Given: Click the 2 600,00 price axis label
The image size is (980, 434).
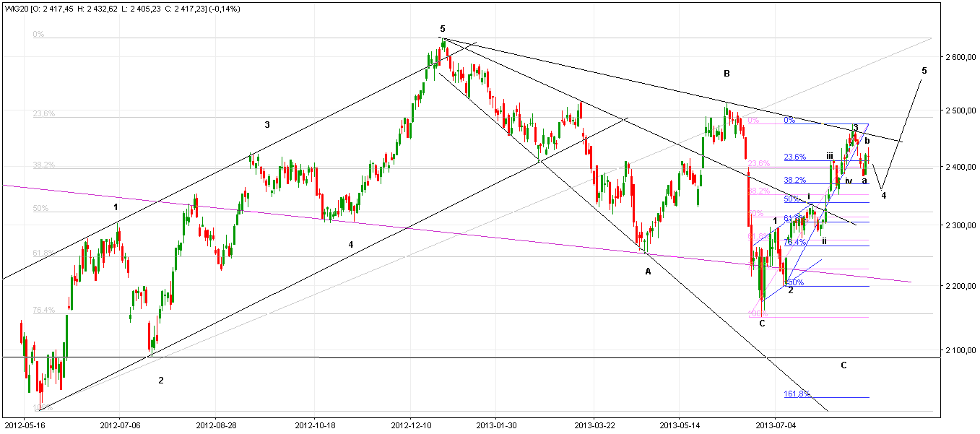Looking at the screenshot, I should pyautogui.click(x=961, y=57).
